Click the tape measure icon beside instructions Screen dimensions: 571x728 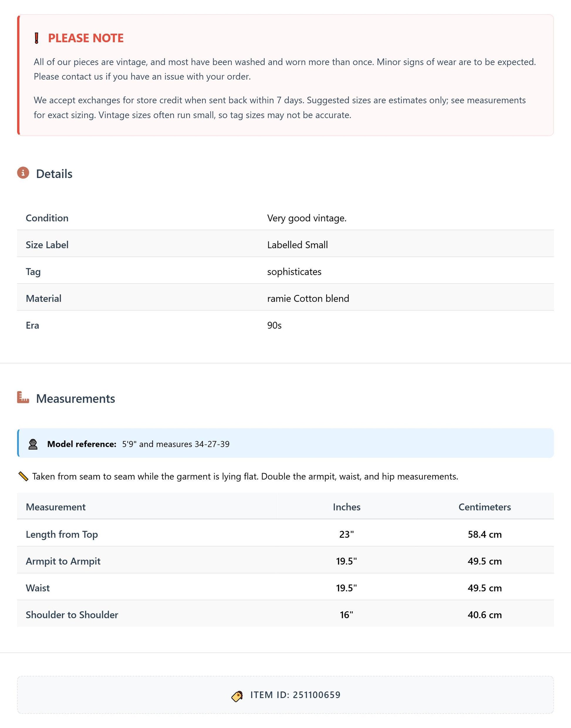(23, 476)
